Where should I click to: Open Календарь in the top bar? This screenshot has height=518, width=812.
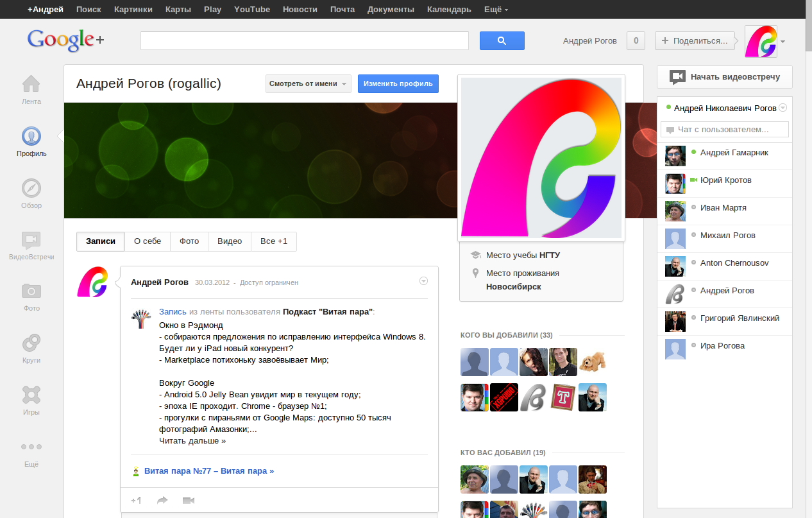coord(449,10)
